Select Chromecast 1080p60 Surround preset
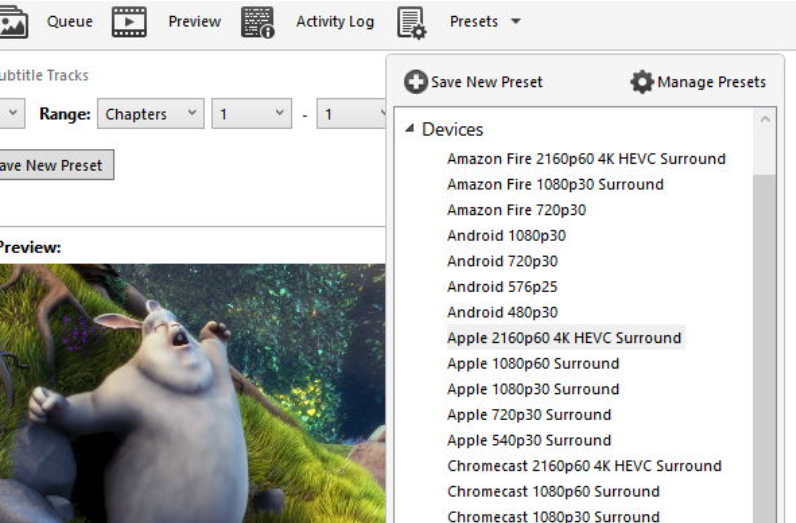Screen dimensions: 796x523 tap(553, 492)
